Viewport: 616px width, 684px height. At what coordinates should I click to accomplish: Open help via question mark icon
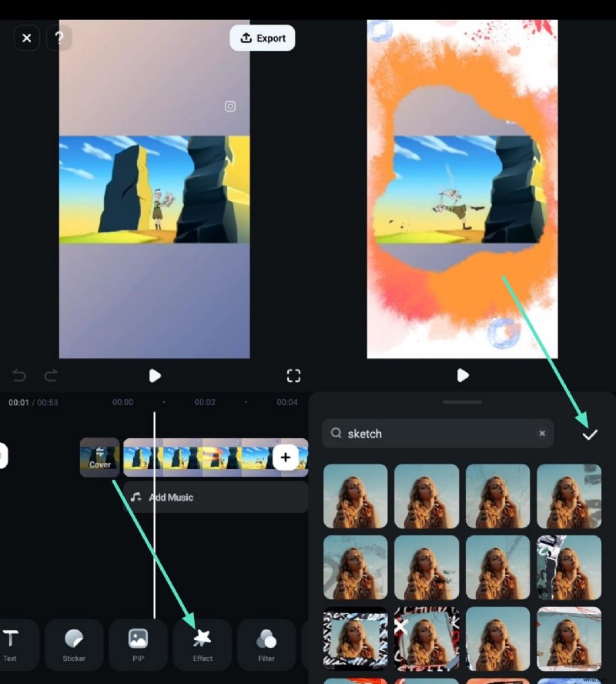pyautogui.click(x=60, y=38)
